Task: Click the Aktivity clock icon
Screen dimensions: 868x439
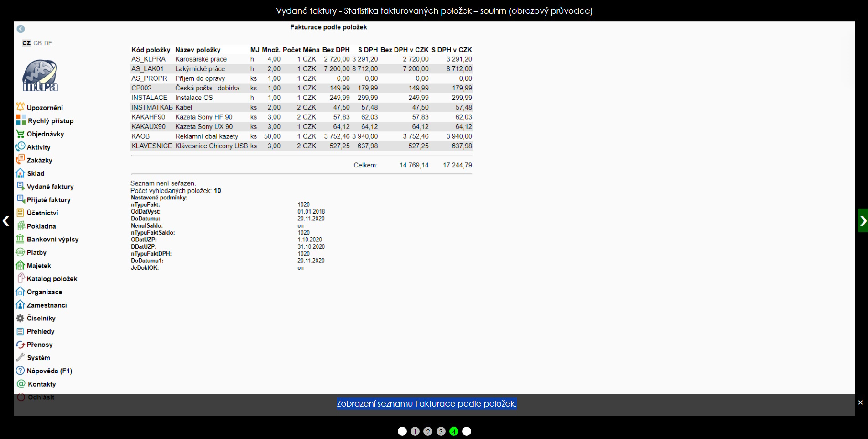Action: pyautogui.click(x=20, y=147)
